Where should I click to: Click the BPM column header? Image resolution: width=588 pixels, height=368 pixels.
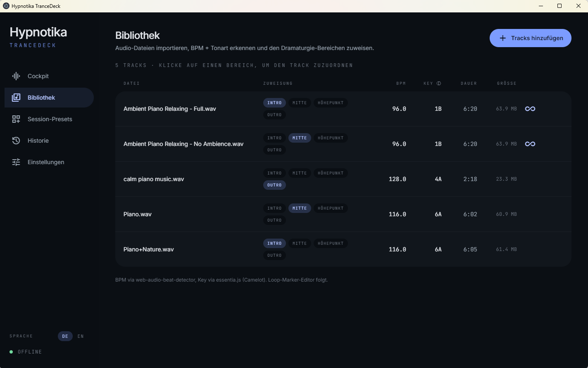(401, 84)
